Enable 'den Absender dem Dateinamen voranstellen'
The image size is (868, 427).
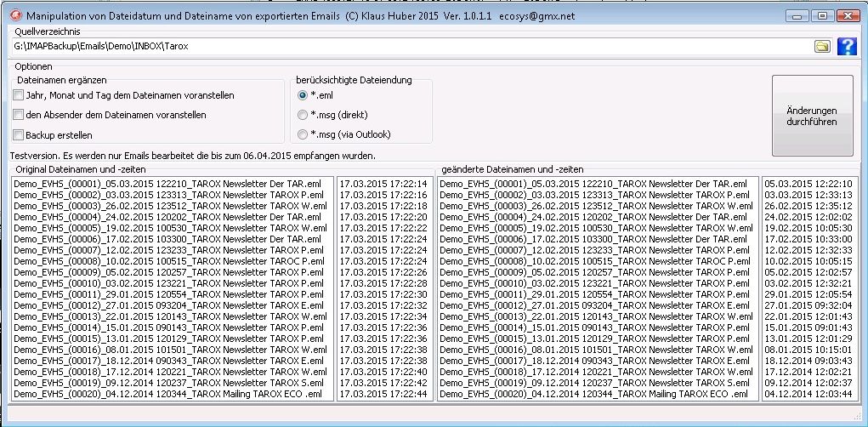[111, 115]
